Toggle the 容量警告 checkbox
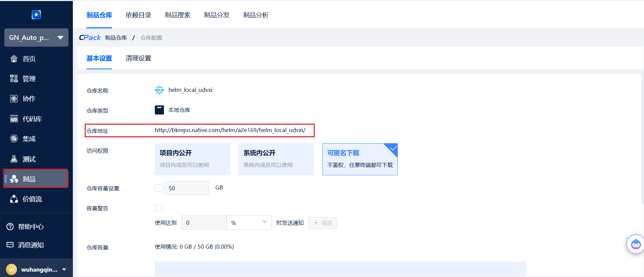Image resolution: width=644 pixels, height=277 pixels. 159,208
